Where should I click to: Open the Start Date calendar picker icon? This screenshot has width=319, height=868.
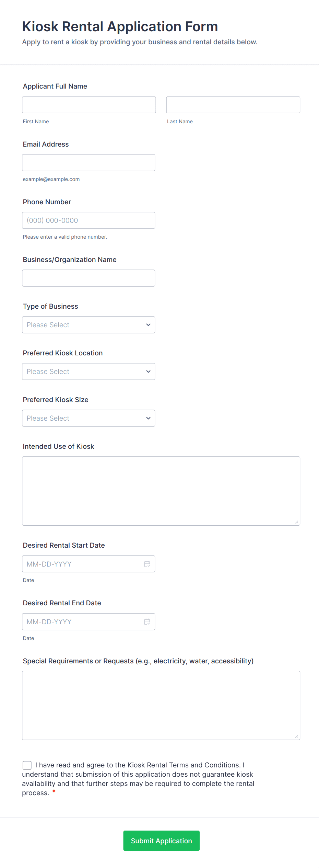pos(147,564)
